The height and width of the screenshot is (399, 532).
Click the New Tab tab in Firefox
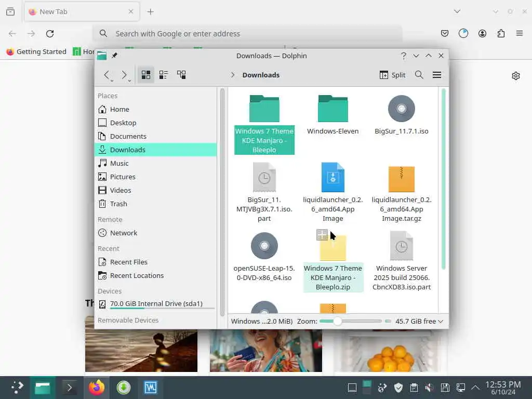pos(82,12)
